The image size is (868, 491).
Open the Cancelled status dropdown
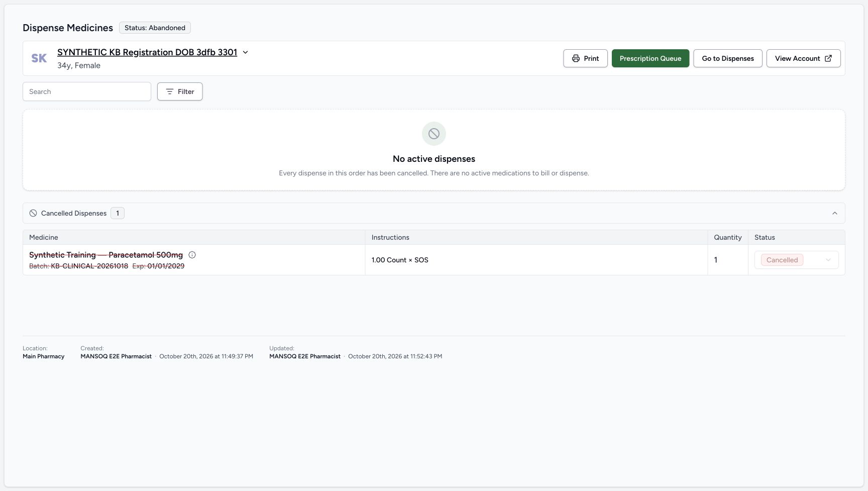[x=796, y=260]
